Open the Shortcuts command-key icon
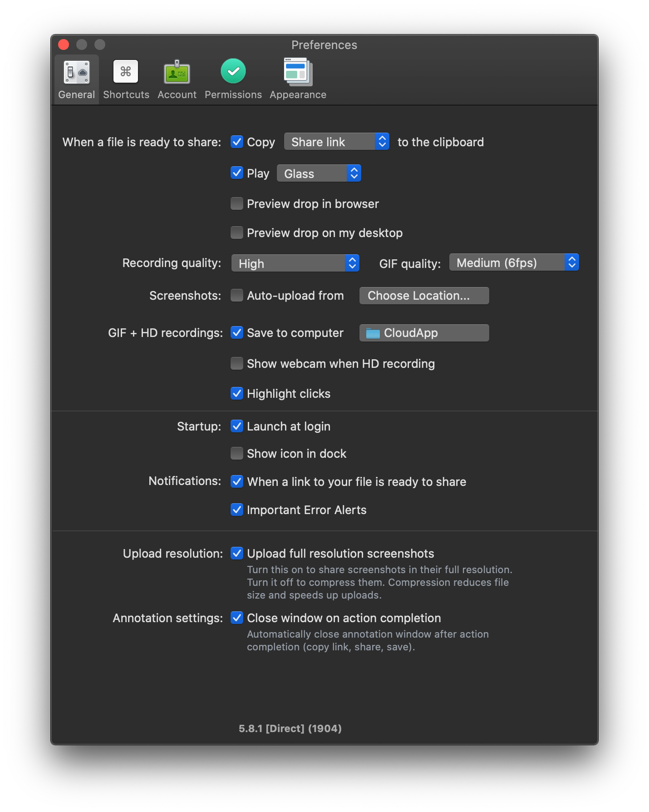The width and height of the screenshot is (649, 812). [126, 71]
